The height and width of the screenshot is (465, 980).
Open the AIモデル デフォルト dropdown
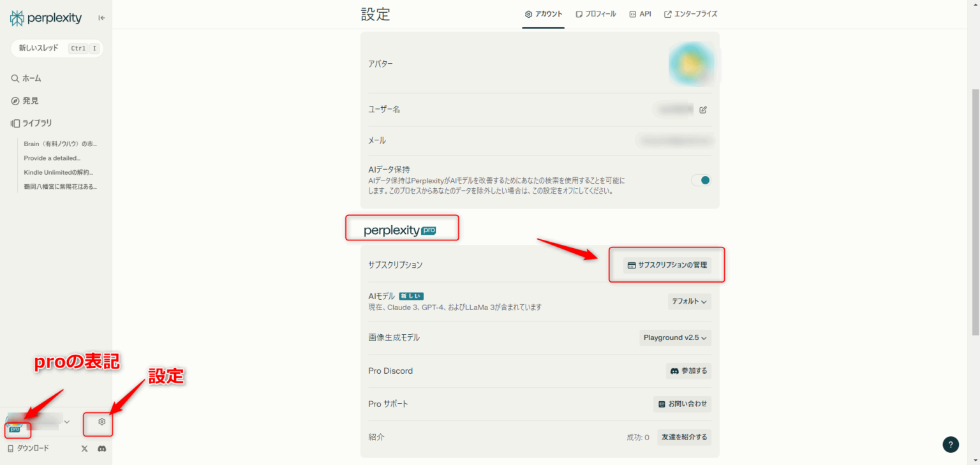(689, 301)
